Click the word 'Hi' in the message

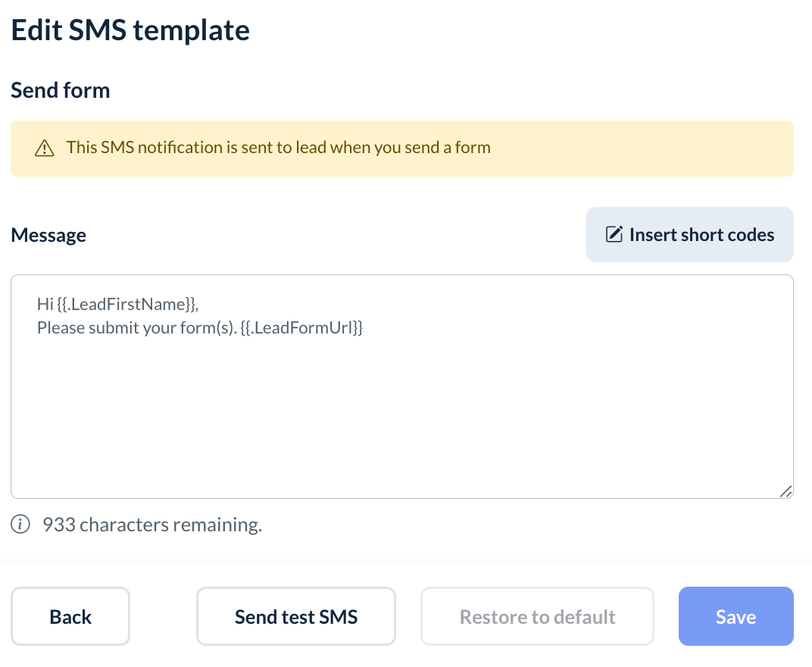tap(45, 305)
